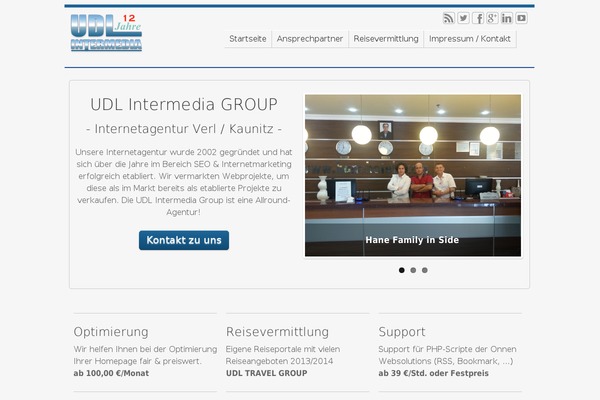Screen dimensions: 600x400
Task: Open the Reisevermittlung menu item
Action: point(386,39)
